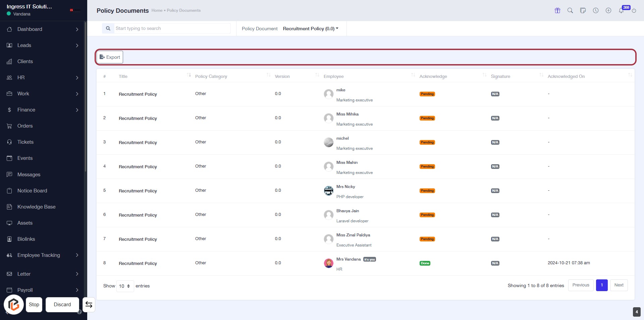This screenshot has height=320, width=644.
Task: Open notifications bell with 388 badge
Action: tap(621, 10)
